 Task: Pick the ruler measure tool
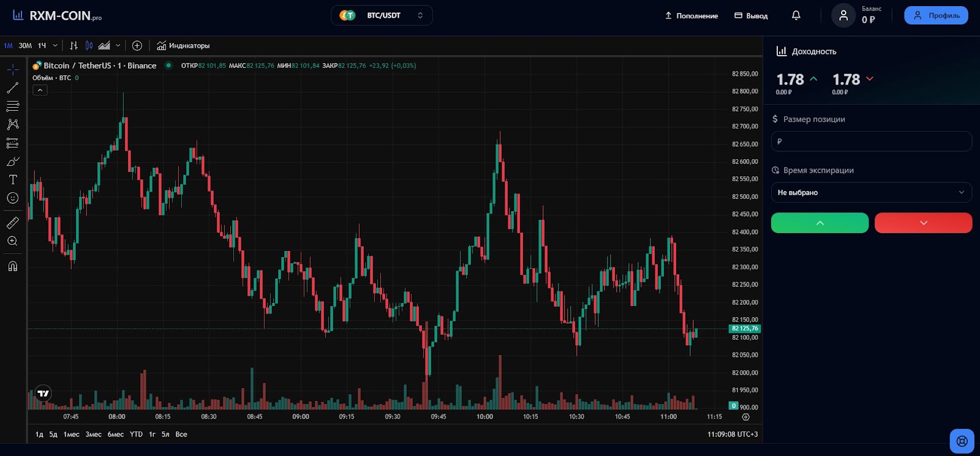pos(12,223)
